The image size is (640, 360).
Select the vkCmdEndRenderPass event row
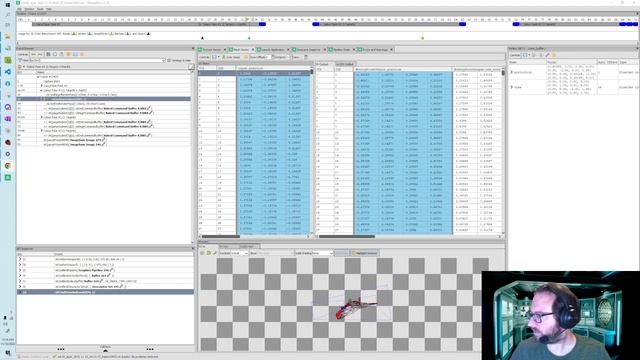[x=104, y=104]
